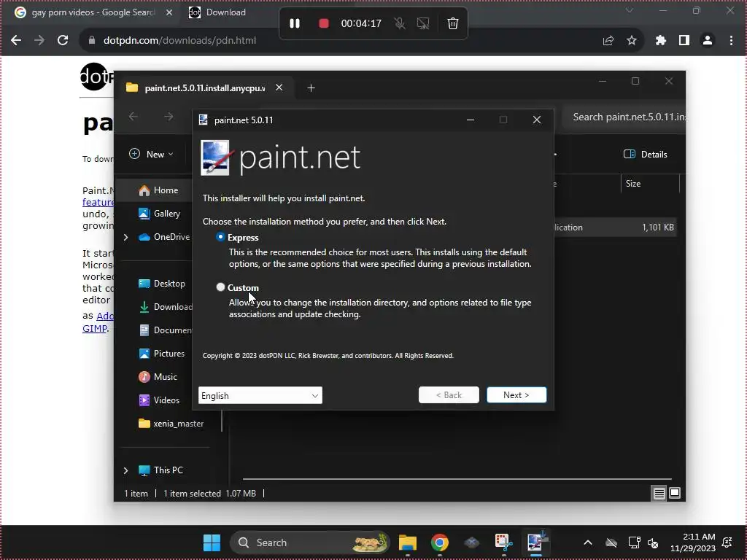Click the address bar showing dotpdn.com
The image size is (747, 560).
click(x=333, y=41)
